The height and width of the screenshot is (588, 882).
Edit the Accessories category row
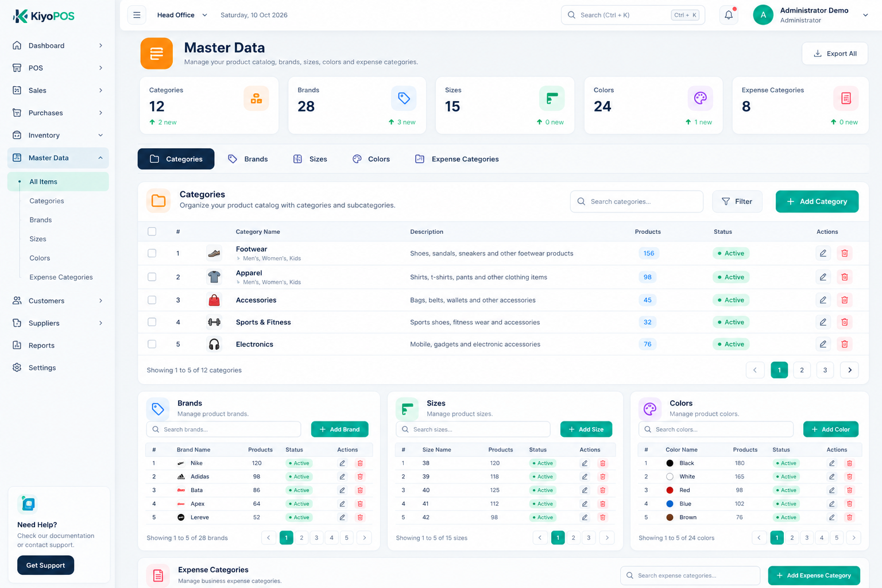point(823,300)
